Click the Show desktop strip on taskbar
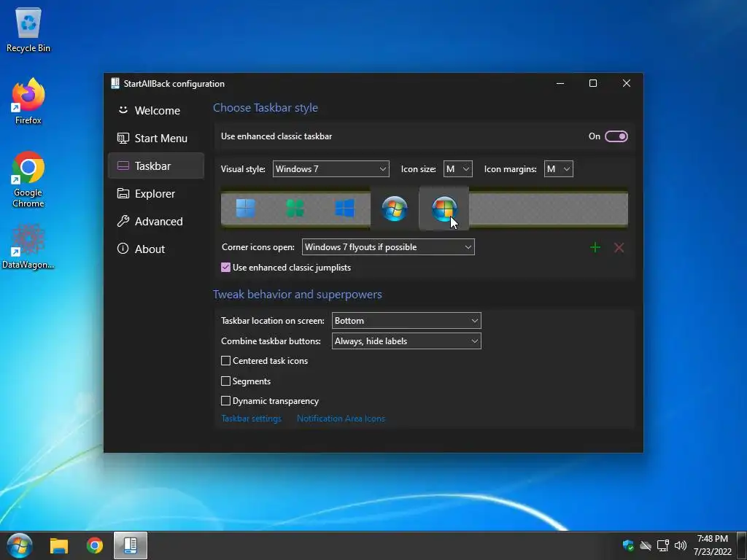This screenshot has width=747, height=560. click(x=742, y=545)
